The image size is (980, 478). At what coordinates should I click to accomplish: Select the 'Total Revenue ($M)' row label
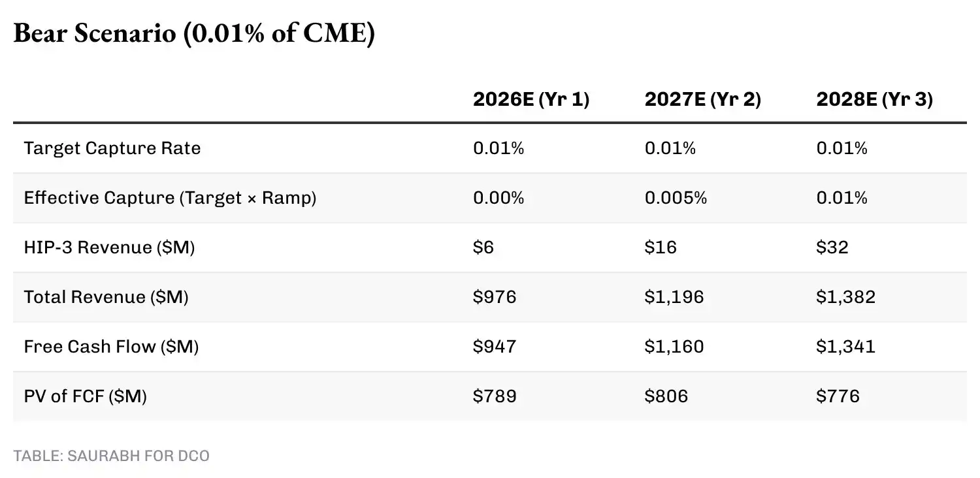(x=106, y=297)
